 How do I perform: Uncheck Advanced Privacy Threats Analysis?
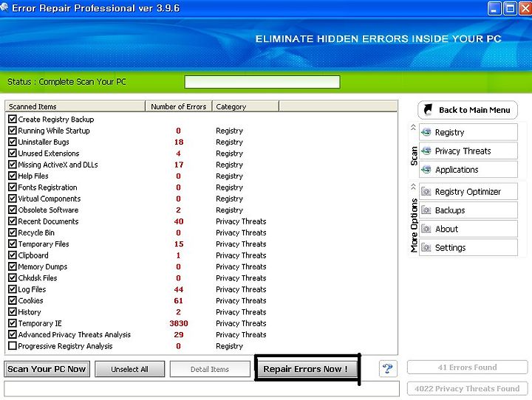(13, 334)
